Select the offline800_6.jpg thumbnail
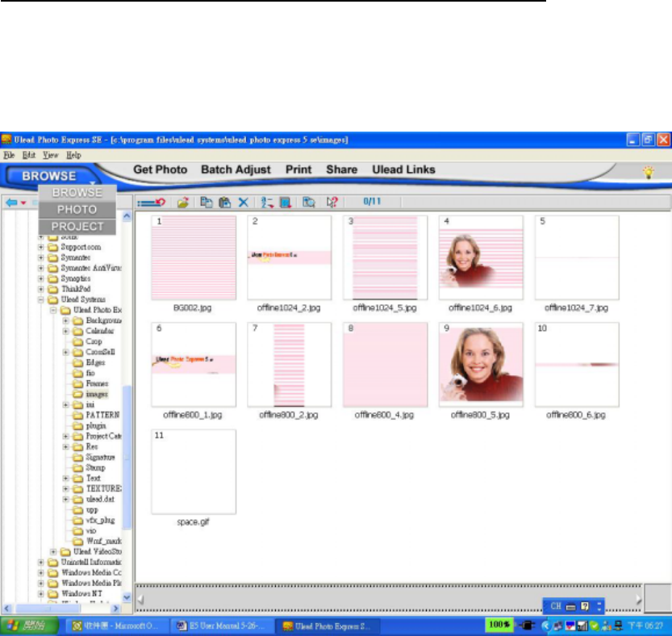Screen dimensions: 672x636 tap(577, 365)
